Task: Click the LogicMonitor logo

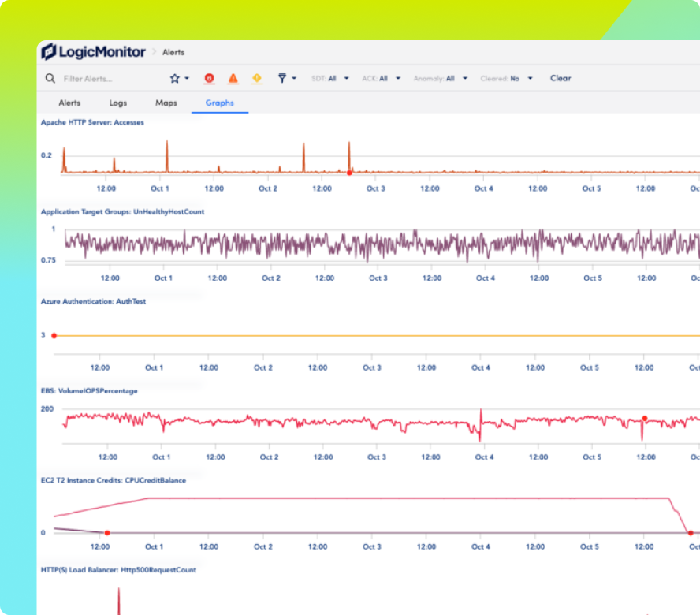Action: coord(93,52)
